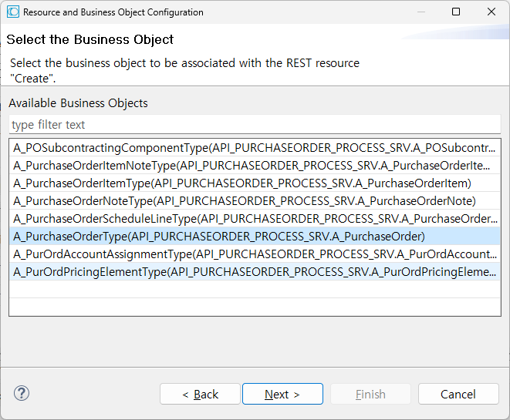Click the 'Available Business Objects' label

(78, 103)
